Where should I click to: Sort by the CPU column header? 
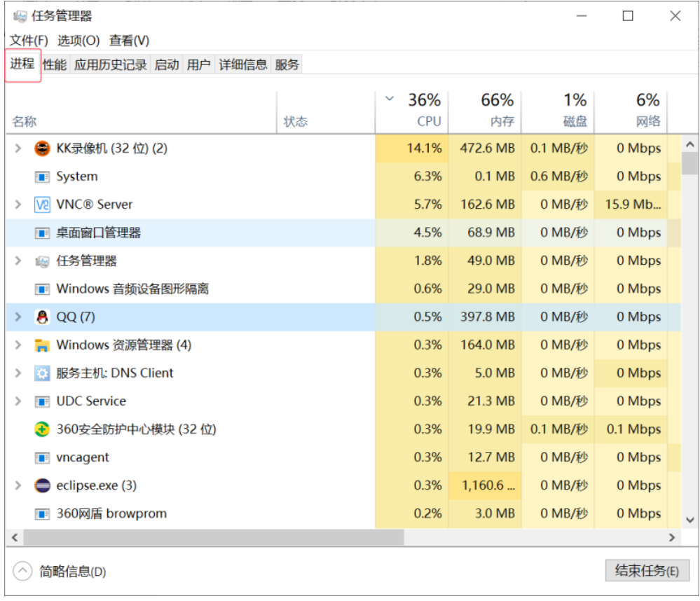coord(411,111)
